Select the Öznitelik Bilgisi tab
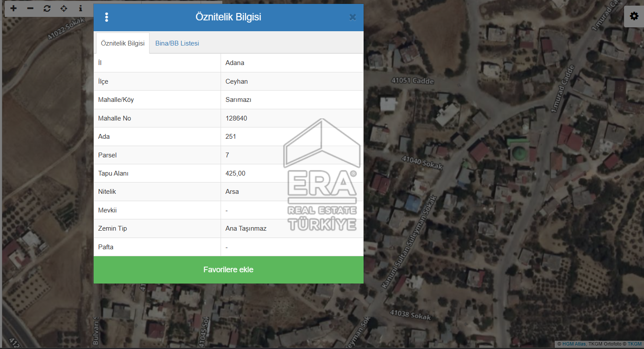This screenshot has width=644, height=349. (x=123, y=43)
